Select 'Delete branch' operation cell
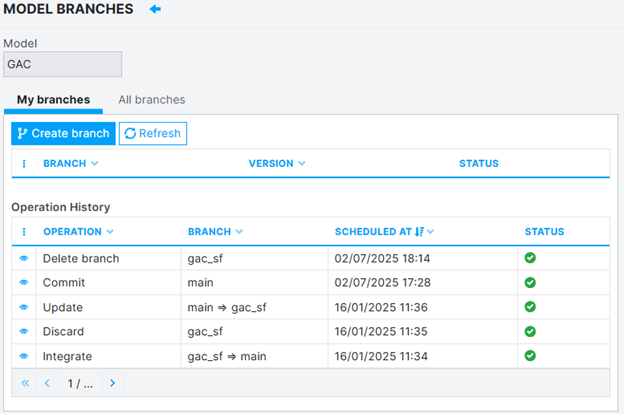The height and width of the screenshot is (414, 624). (x=108, y=258)
